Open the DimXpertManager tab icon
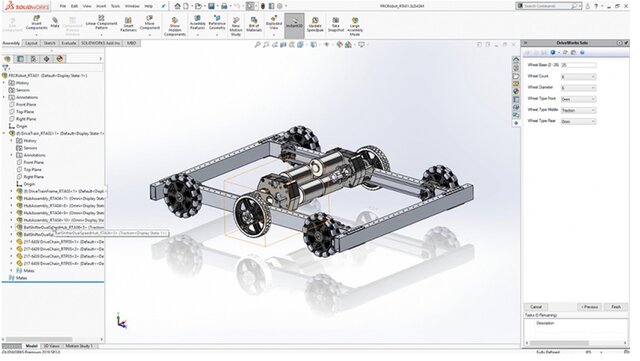This screenshot has width=640, height=361. (x=47, y=59)
